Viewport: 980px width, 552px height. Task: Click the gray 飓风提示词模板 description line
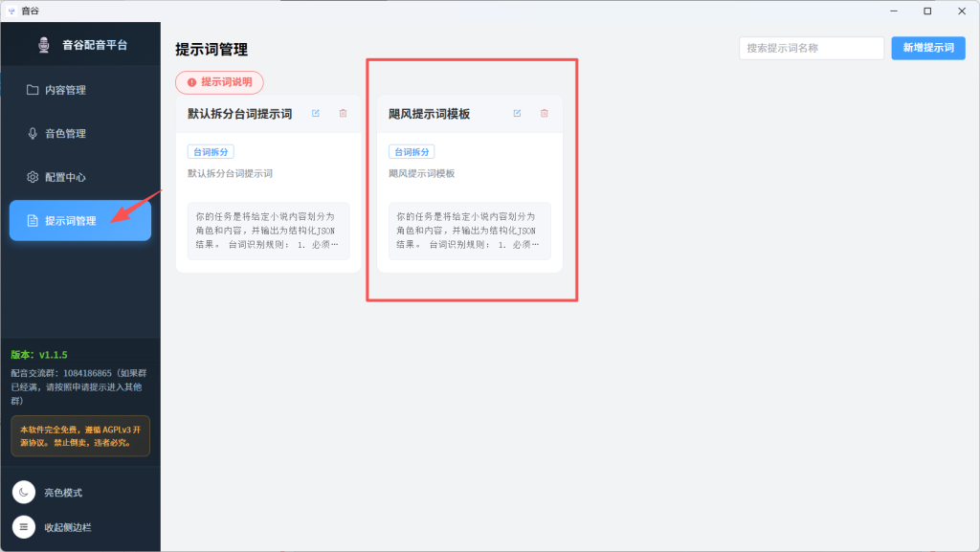[x=422, y=173]
